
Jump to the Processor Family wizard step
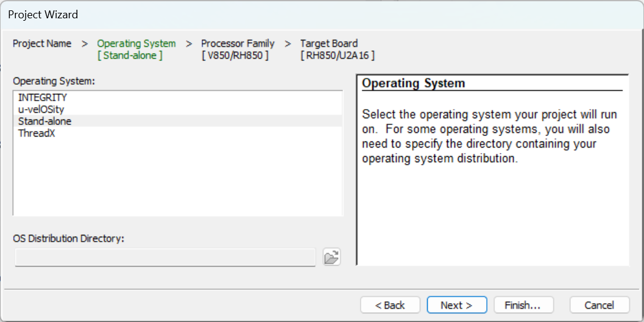coord(238,44)
